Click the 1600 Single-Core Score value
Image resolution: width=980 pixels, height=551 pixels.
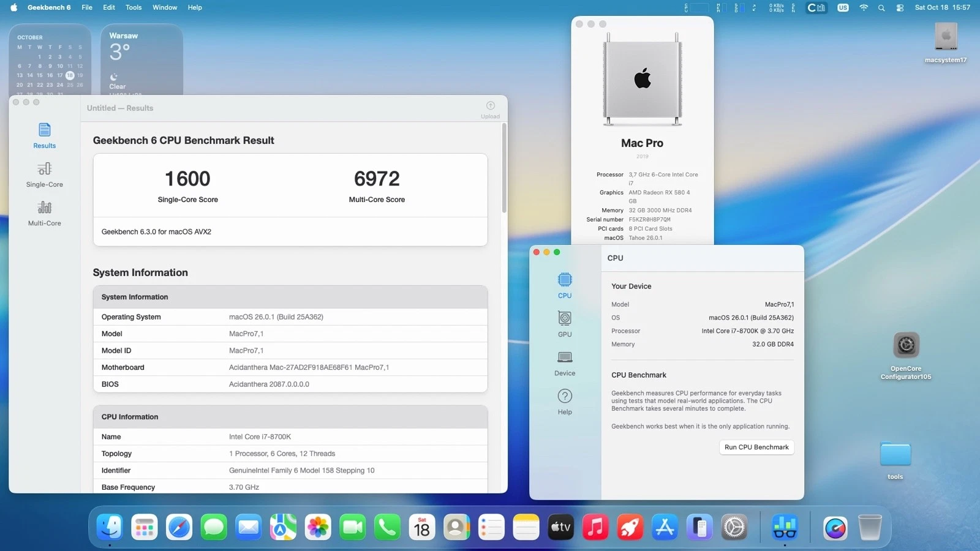187,179
